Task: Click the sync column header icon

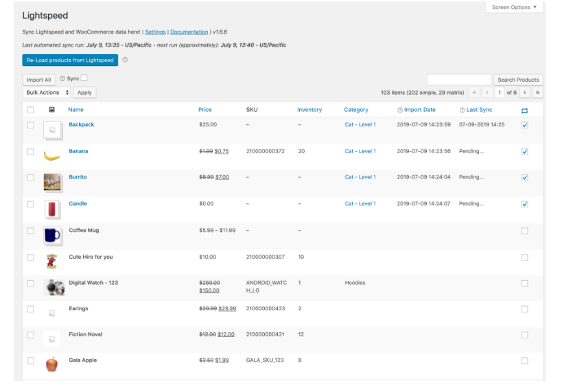Action: click(x=524, y=110)
